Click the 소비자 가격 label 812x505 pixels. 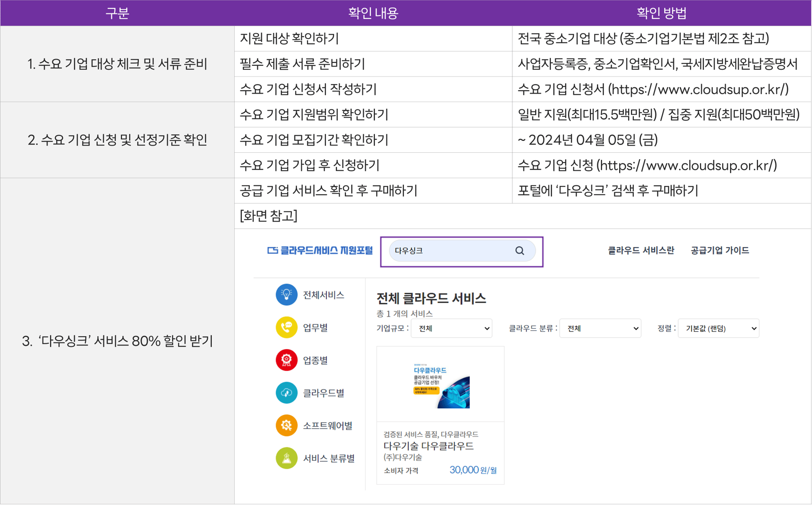401,471
